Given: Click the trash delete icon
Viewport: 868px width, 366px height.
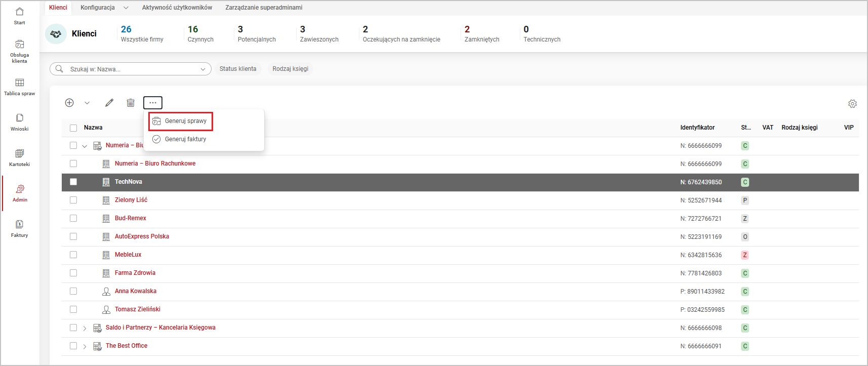Looking at the screenshot, I should point(131,103).
